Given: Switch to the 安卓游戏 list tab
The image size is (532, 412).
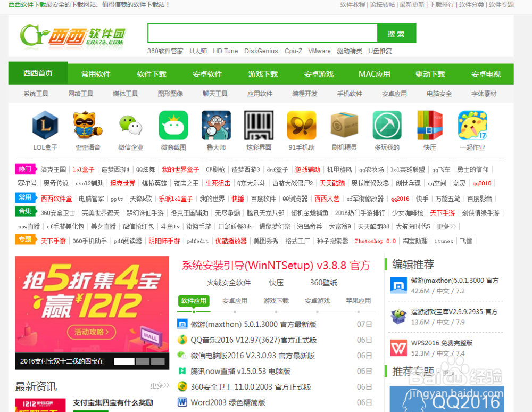Looking at the screenshot, I should coord(317,301).
